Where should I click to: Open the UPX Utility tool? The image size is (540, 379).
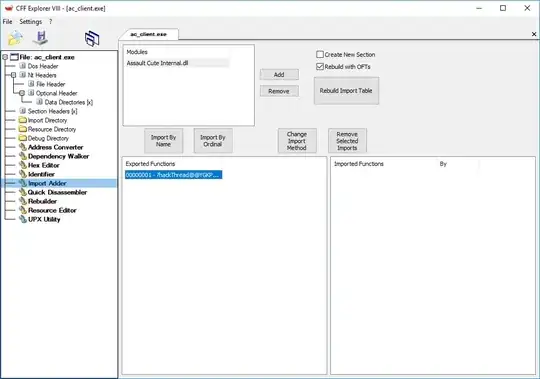point(44,219)
